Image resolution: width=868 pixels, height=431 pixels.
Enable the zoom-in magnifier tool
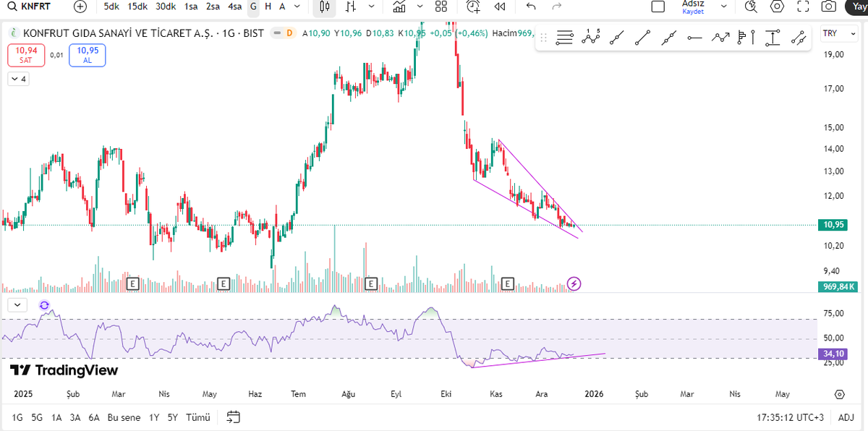pyautogui.click(x=750, y=7)
